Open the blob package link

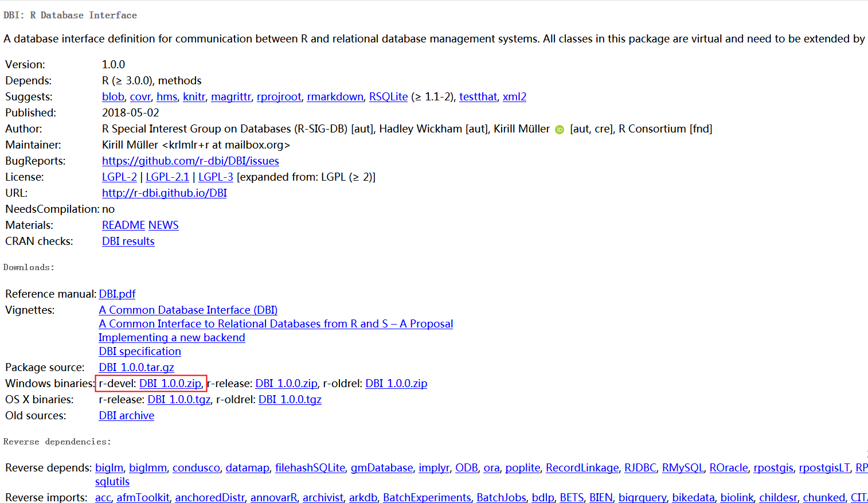coord(113,97)
